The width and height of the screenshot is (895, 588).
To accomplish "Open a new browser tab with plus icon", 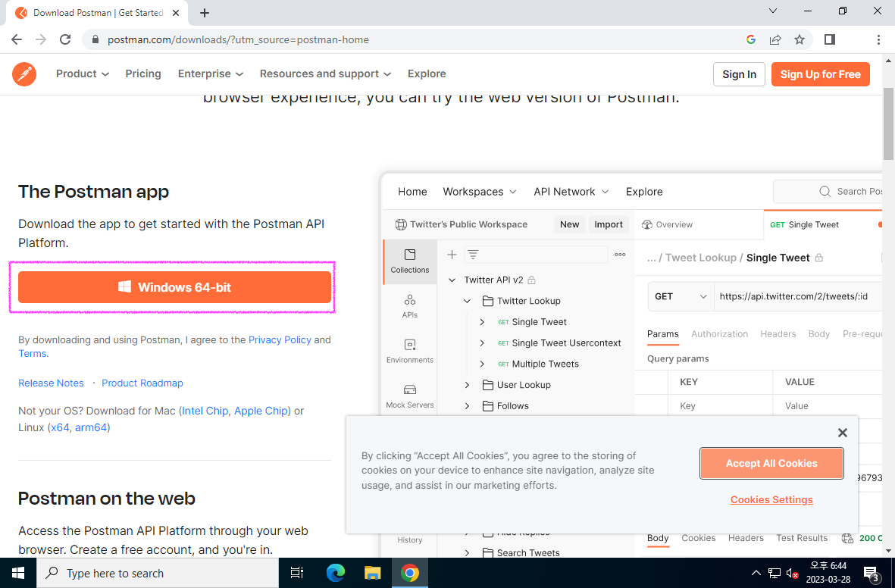I will 205,13.
